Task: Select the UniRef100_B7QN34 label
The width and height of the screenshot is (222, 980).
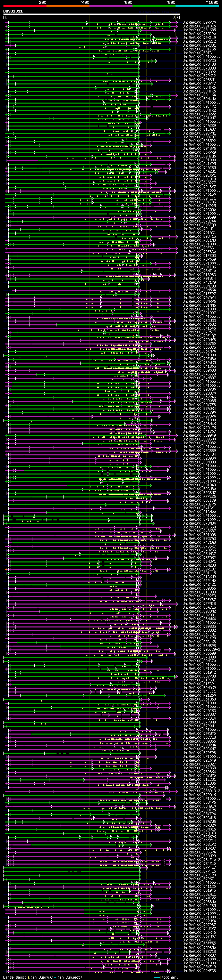Action: [x=199, y=524]
